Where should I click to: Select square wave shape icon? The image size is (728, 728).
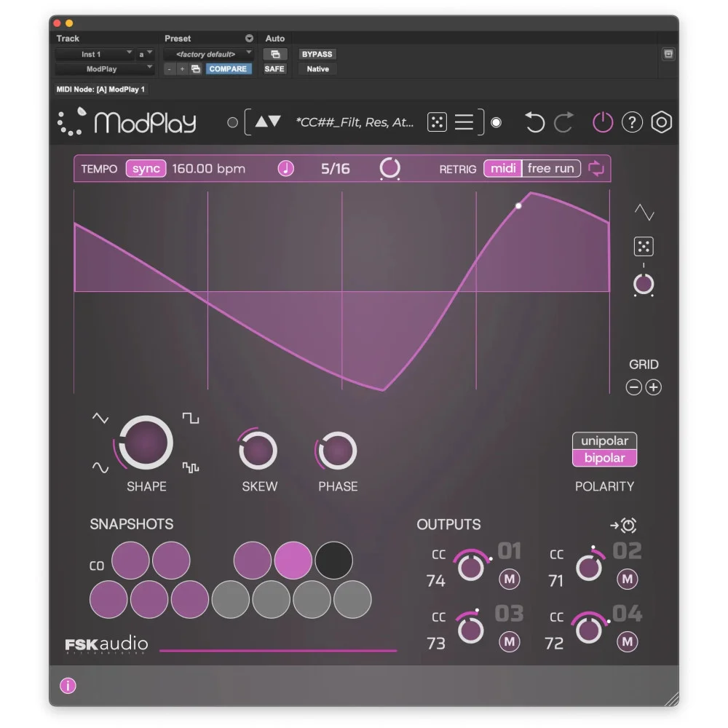(190, 418)
